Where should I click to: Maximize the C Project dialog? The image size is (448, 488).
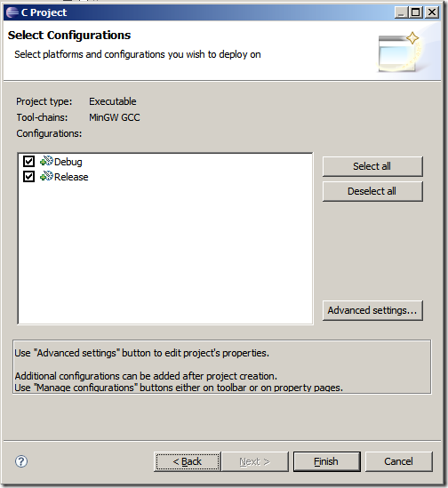tap(416, 12)
